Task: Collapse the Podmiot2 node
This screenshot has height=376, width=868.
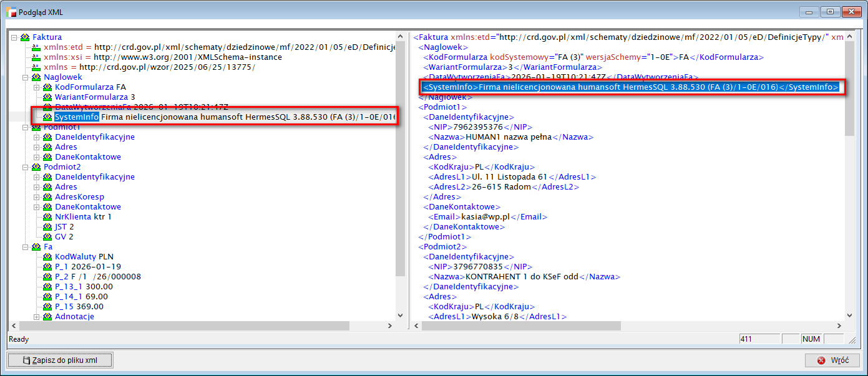Action: point(26,167)
